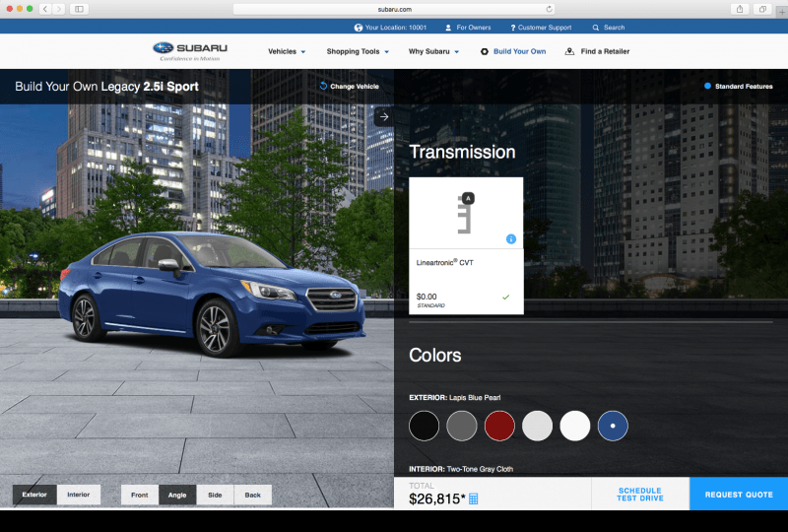
Task: Switch to Exterior view
Action: click(x=34, y=495)
